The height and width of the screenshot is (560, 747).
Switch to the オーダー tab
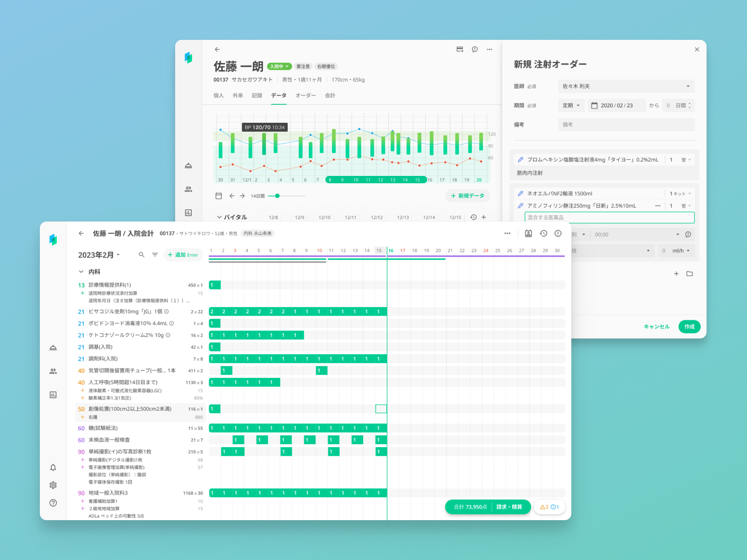tap(306, 95)
